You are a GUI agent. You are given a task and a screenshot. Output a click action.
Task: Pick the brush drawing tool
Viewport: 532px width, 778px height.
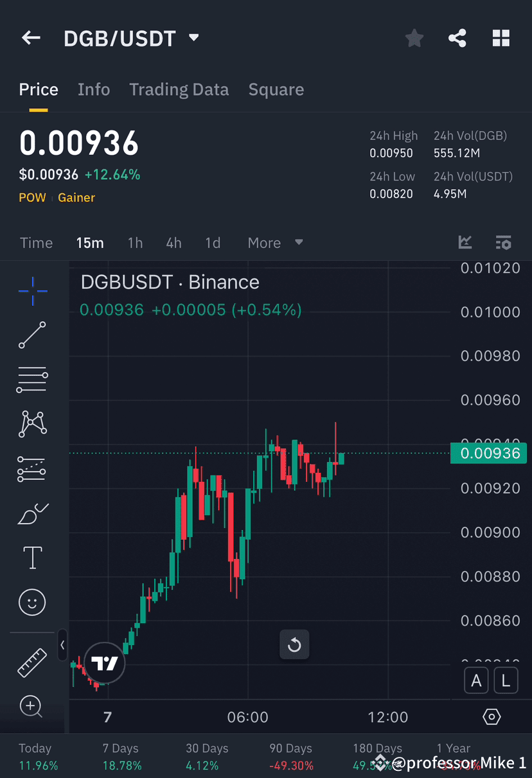pos(32,513)
